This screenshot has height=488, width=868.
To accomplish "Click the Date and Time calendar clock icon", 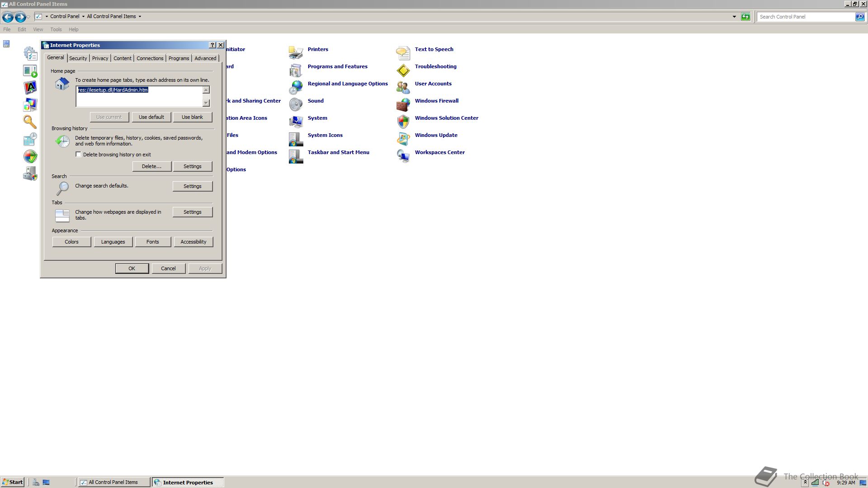I will click(30, 139).
